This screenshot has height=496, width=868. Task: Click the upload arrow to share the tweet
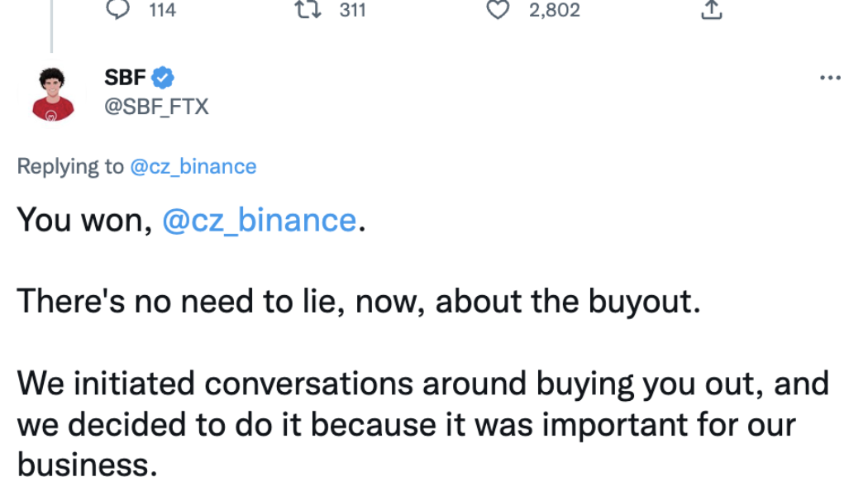(711, 10)
